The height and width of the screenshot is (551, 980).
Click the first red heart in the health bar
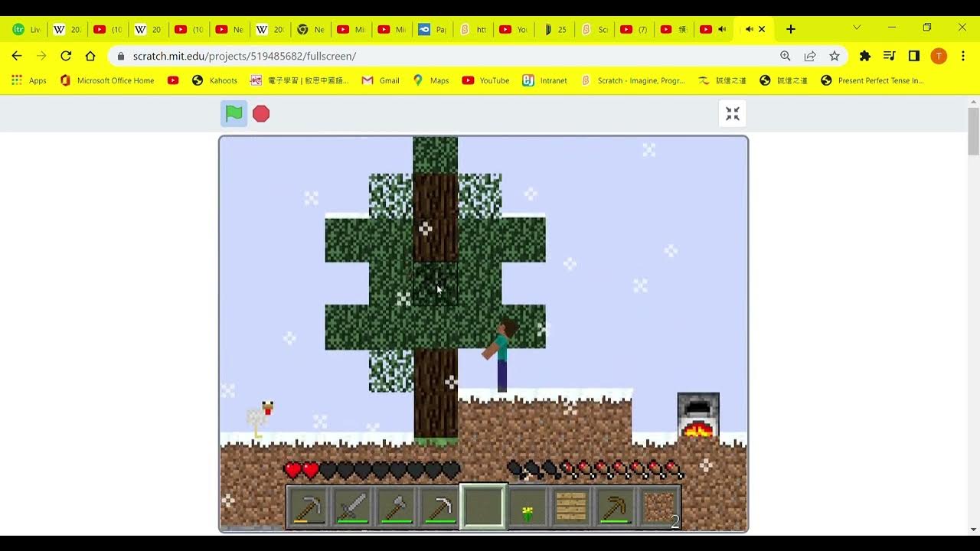292,470
